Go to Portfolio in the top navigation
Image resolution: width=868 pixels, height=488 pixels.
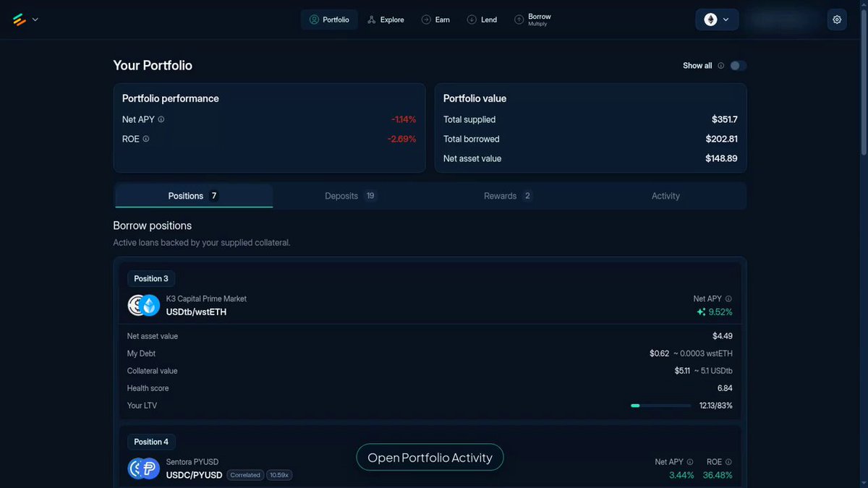pyautogui.click(x=329, y=20)
